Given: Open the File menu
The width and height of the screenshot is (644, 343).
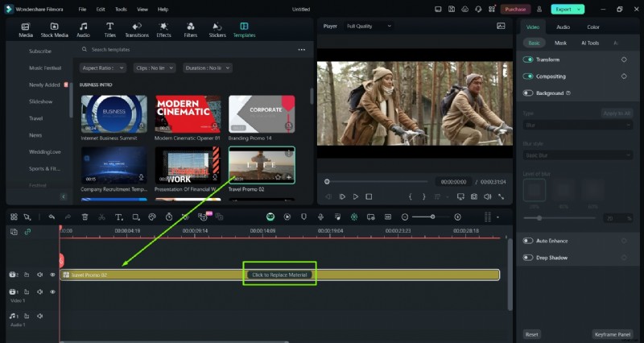Looking at the screenshot, I should click(83, 9).
